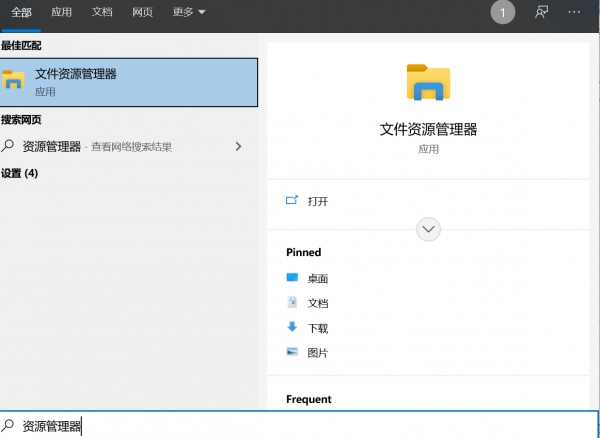The image size is (600, 438).
Task: Open pinned 图片 folder
Action: point(318,353)
